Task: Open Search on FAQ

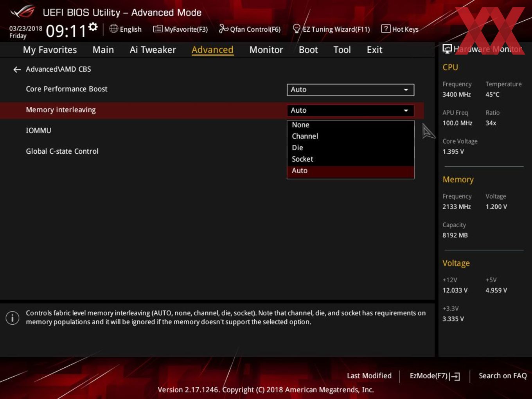Action: click(x=503, y=376)
